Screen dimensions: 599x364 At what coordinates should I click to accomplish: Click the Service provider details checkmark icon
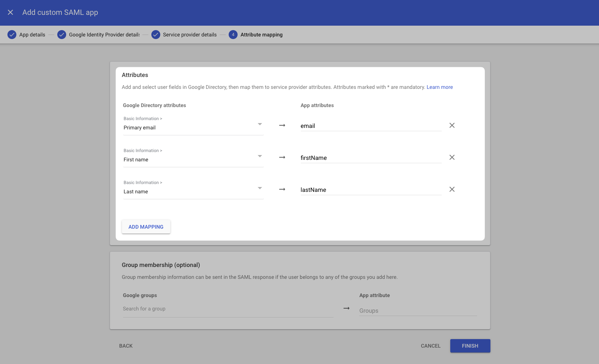tap(156, 35)
